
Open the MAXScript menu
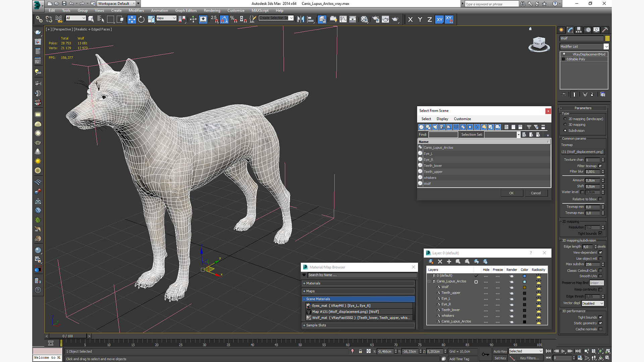pos(260,10)
